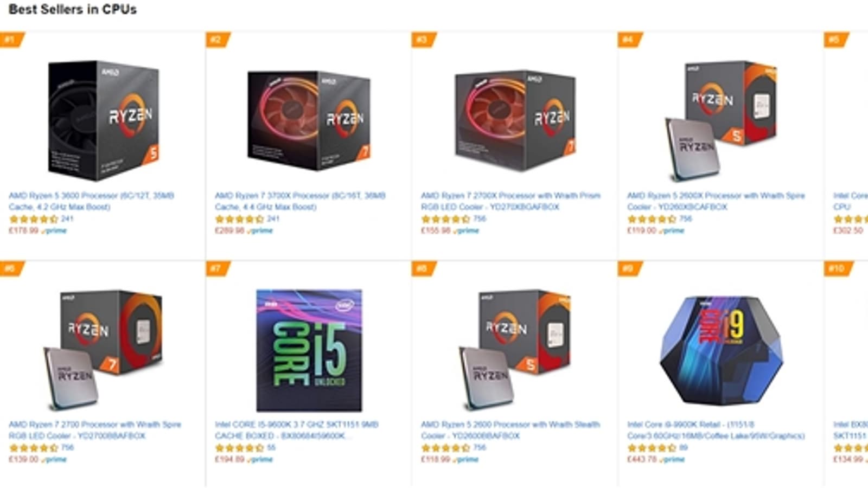The image size is (868, 488).
Task: Click the 756 review count under Ryzen 7 2700X
Action: 480,219
